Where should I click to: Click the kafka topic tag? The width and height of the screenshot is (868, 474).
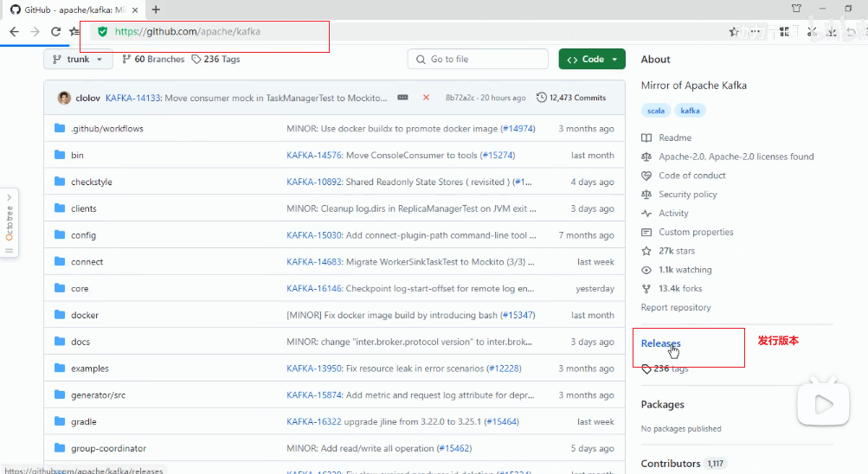click(x=690, y=111)
